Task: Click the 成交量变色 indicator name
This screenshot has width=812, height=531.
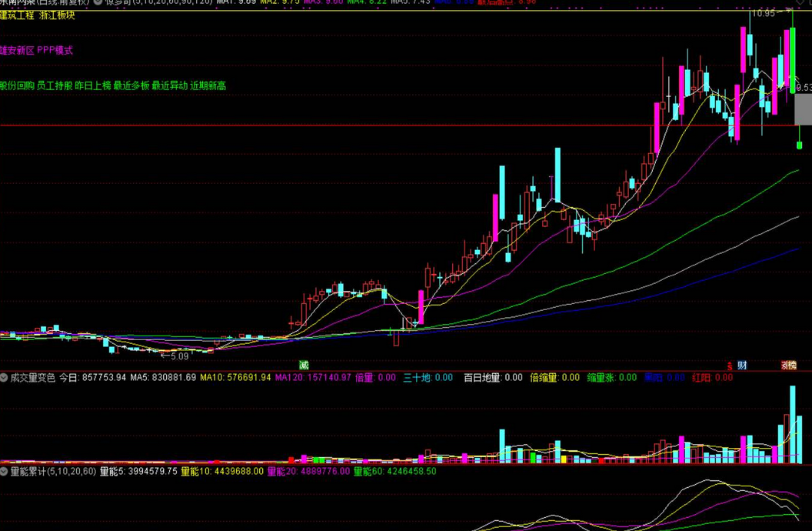Action: click(32, 378)
